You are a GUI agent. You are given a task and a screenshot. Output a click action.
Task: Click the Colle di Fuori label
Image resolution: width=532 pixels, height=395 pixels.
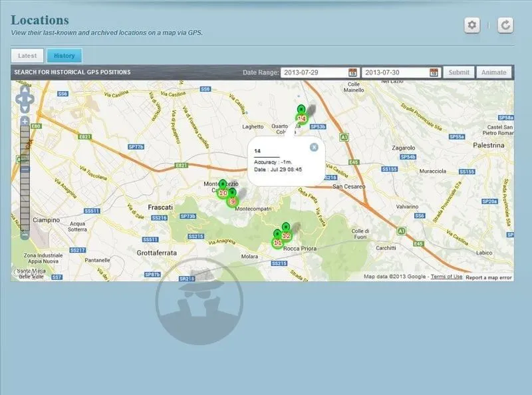[x=360, y=234]
